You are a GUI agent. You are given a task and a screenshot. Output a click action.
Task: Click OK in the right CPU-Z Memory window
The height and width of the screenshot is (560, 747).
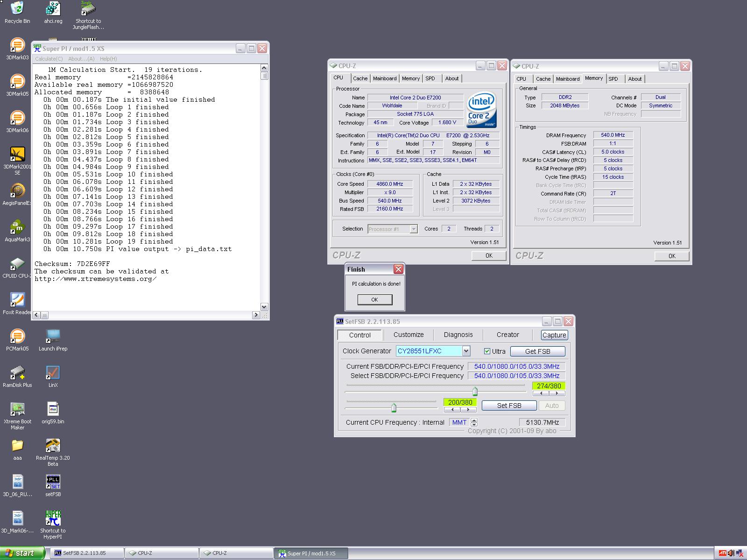[672, 256]
